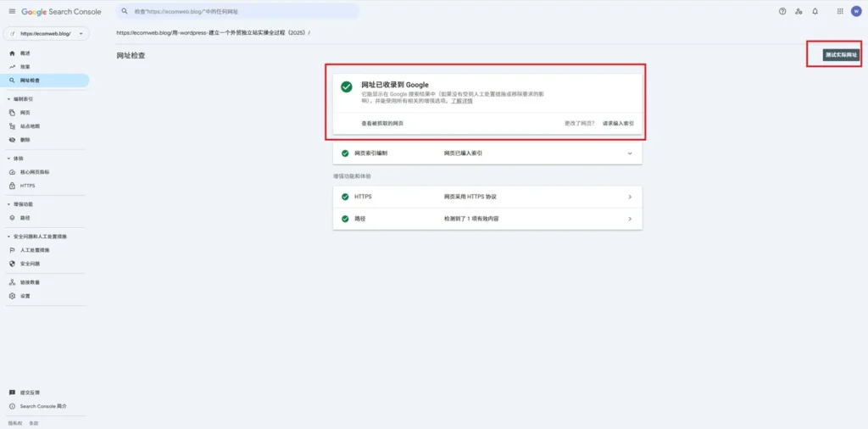This screenshot has width=868, height=429.
Task: Open 路径 breadcrumbs report in sidebar
Action: pos(44,218)
